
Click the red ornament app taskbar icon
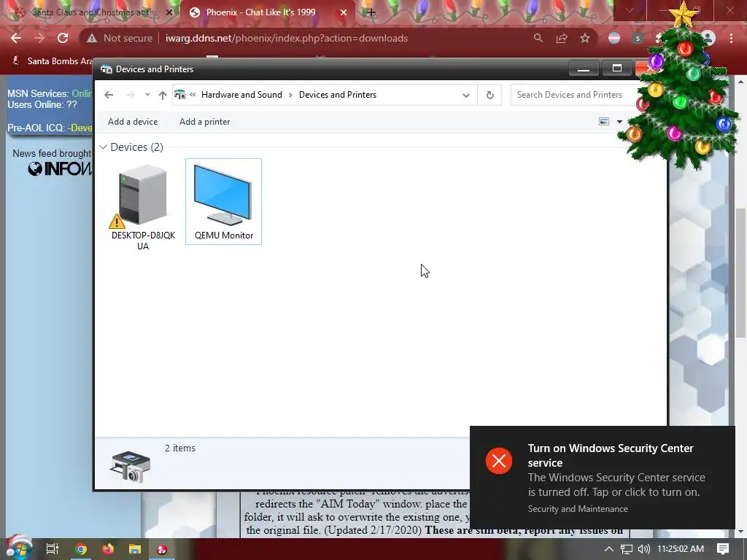coord(162,549)
